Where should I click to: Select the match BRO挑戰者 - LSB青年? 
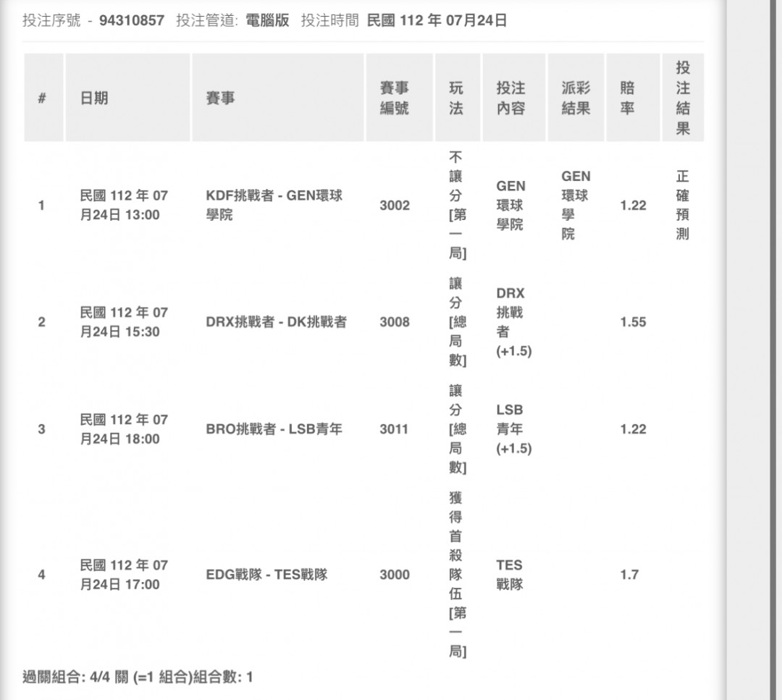pyautogui.click(x=274, y=429)
